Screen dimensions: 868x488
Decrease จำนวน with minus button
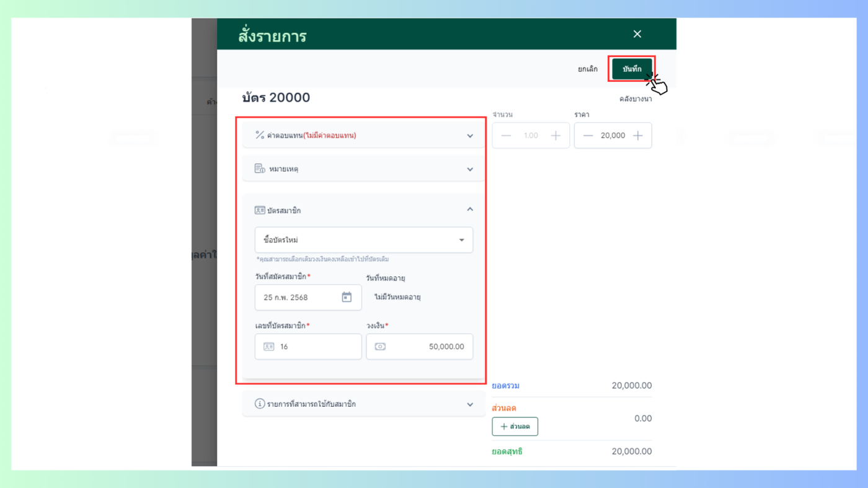(506, 135)
